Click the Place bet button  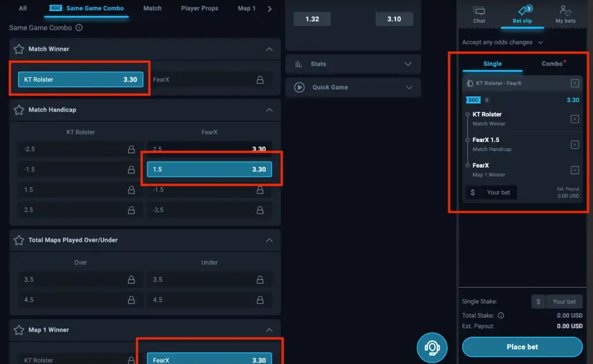click(x=522, y=347)
